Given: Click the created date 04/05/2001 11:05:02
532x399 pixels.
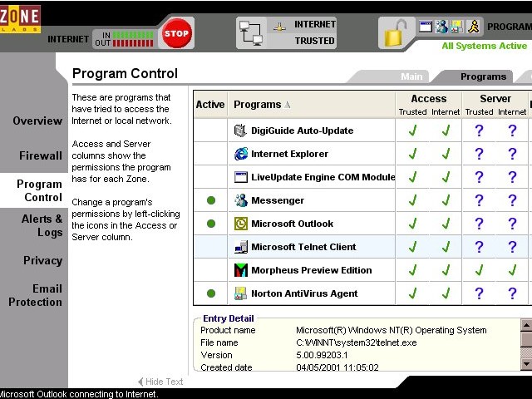Looking at the screenshot, I should (337, 367).
